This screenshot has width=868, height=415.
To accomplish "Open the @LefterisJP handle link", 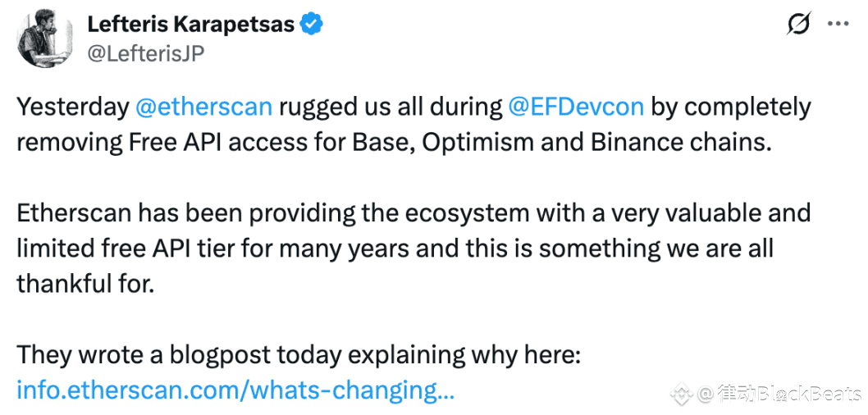I will point(146,53).
